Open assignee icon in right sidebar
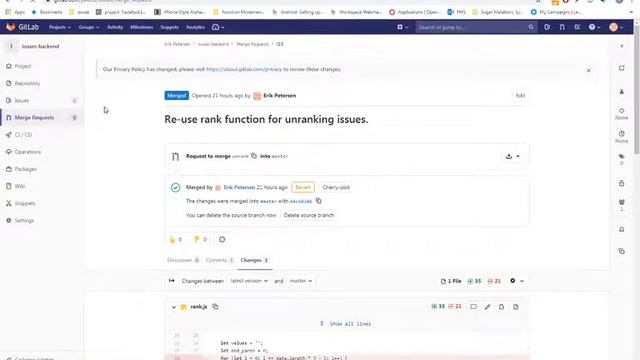 click(622, 92)
